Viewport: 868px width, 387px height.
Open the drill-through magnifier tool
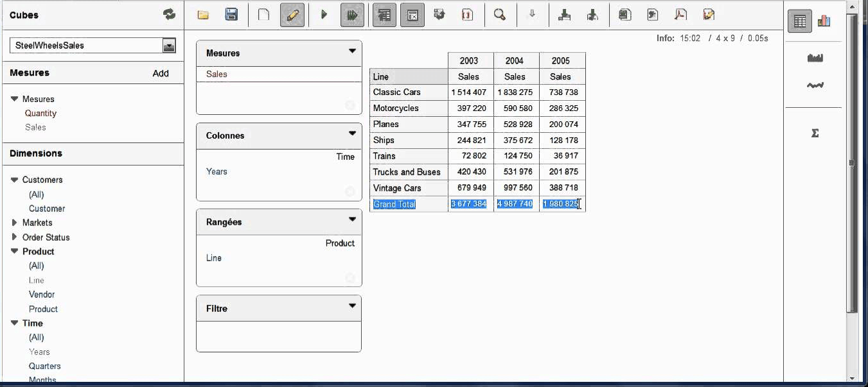pyautogui.click(x=500, y=14)
